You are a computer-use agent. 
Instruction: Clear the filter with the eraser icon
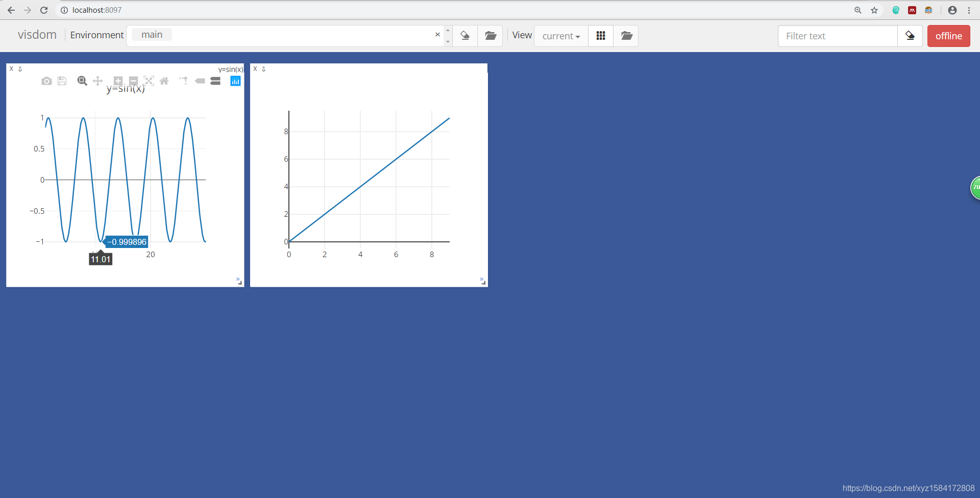[x=910, y=36]
